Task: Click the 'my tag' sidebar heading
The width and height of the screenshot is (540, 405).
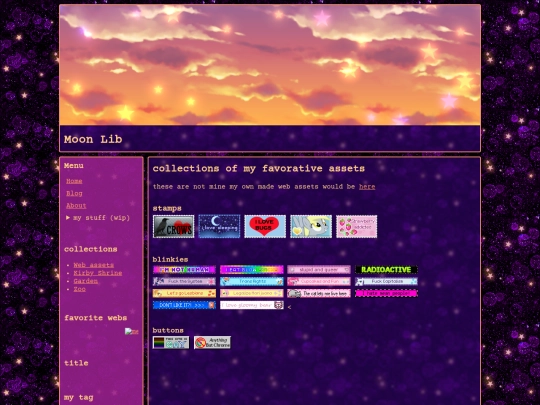Action: tap(79, 398)
